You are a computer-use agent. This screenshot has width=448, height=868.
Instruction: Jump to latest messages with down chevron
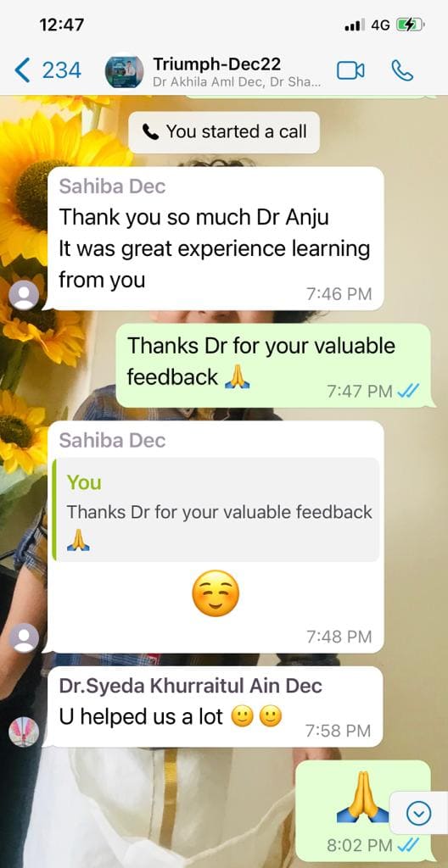(418, 813)
